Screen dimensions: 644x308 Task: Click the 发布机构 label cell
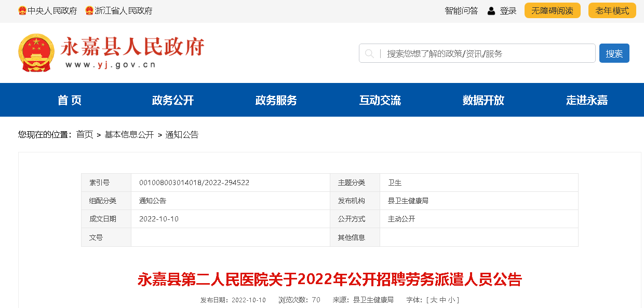pos(355,201)
